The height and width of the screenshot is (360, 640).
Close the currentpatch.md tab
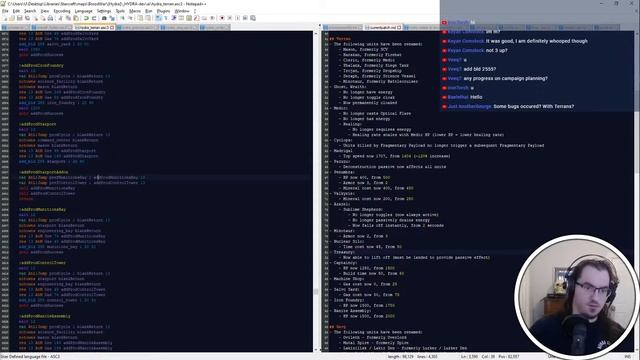pos(400,27)
